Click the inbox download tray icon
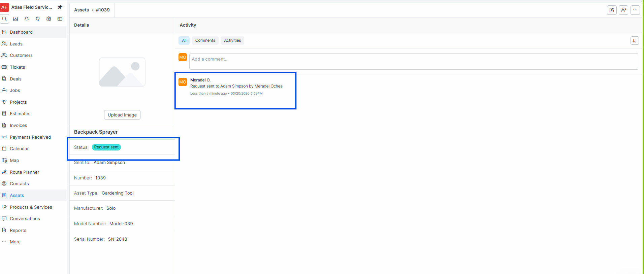Viewport: 644px width, 274px height. coord(15,19)
